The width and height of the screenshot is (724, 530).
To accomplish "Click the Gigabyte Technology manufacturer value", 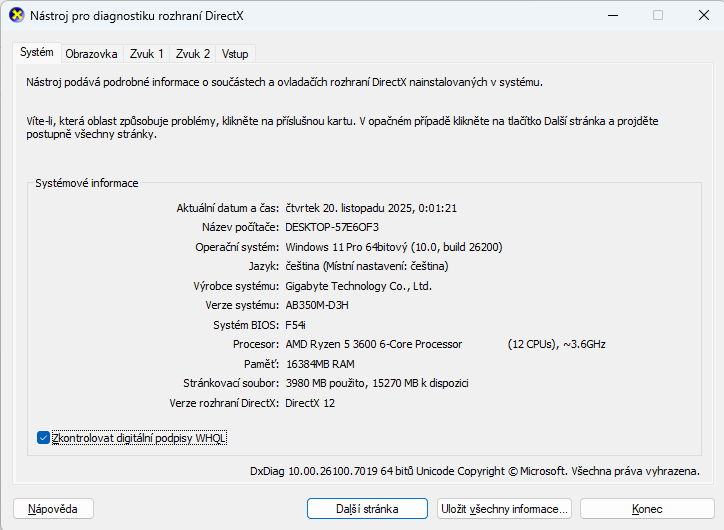I will point(358,286).
